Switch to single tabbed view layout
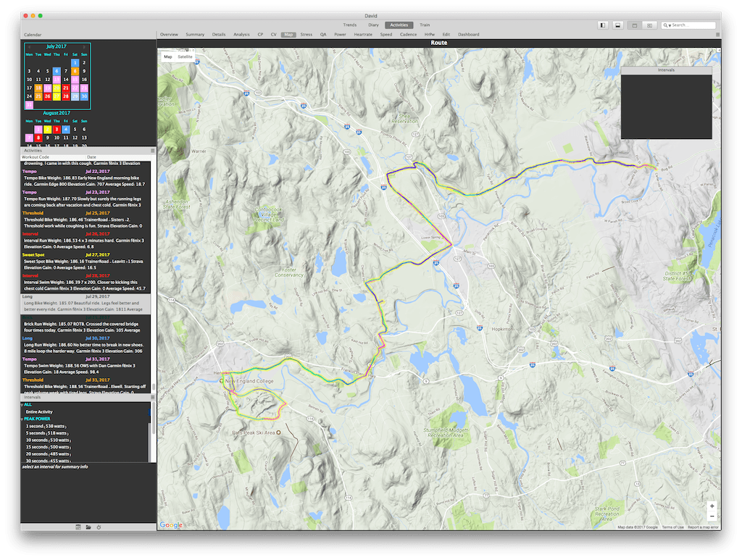The height and width of the screenshot is (560, 742). [635, 25]
